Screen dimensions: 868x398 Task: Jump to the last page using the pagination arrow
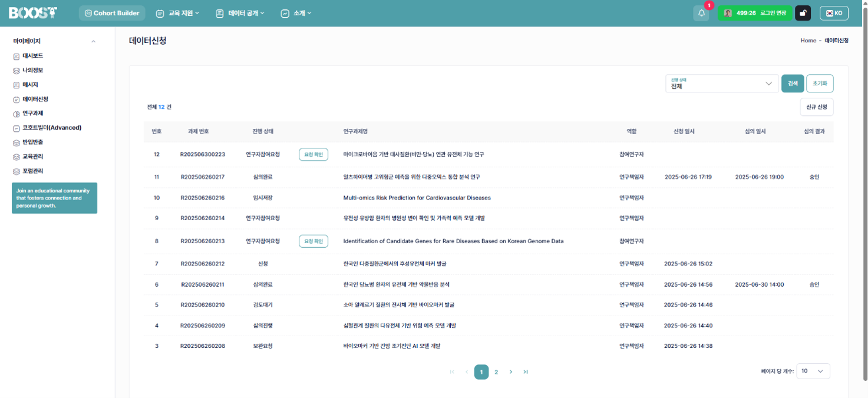pos(526,372)
